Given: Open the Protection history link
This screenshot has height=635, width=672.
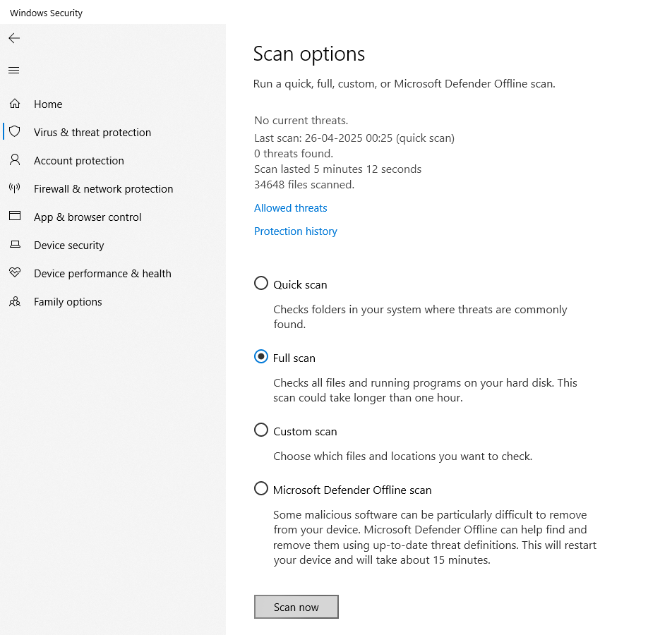Looking at the screenshot, I should [296, 231].
